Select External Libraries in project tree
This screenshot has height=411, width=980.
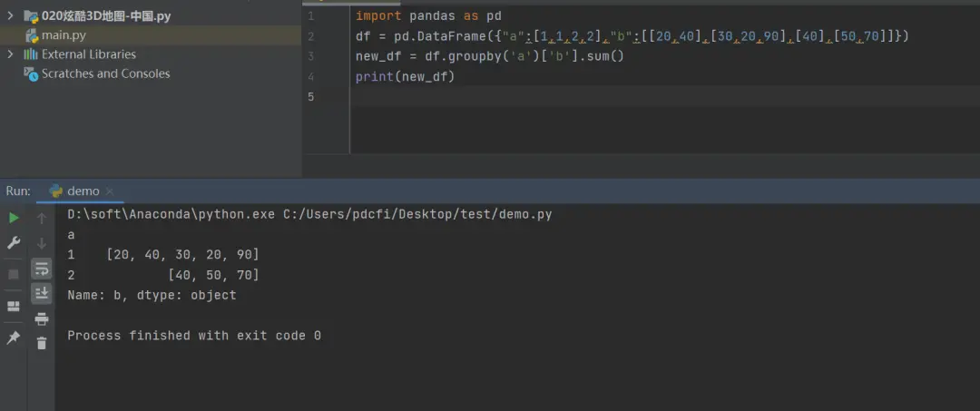[89, 54]
